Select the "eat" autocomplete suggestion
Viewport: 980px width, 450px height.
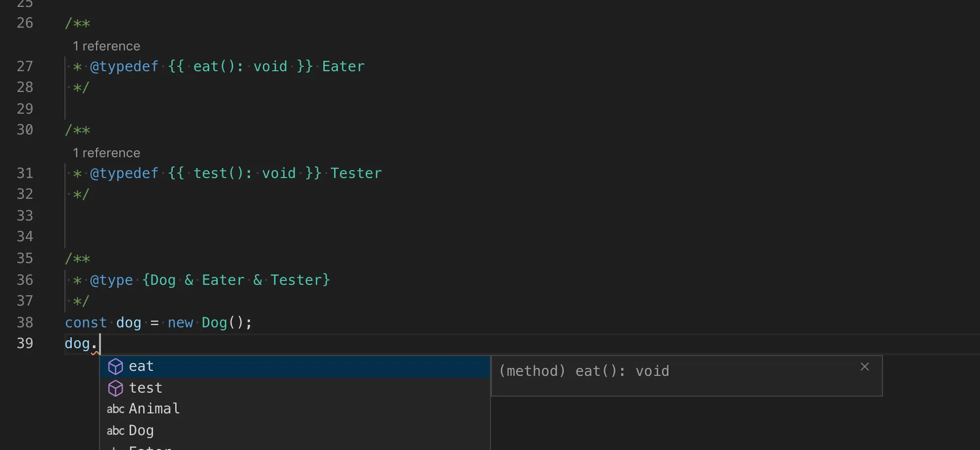click(142, 366)
